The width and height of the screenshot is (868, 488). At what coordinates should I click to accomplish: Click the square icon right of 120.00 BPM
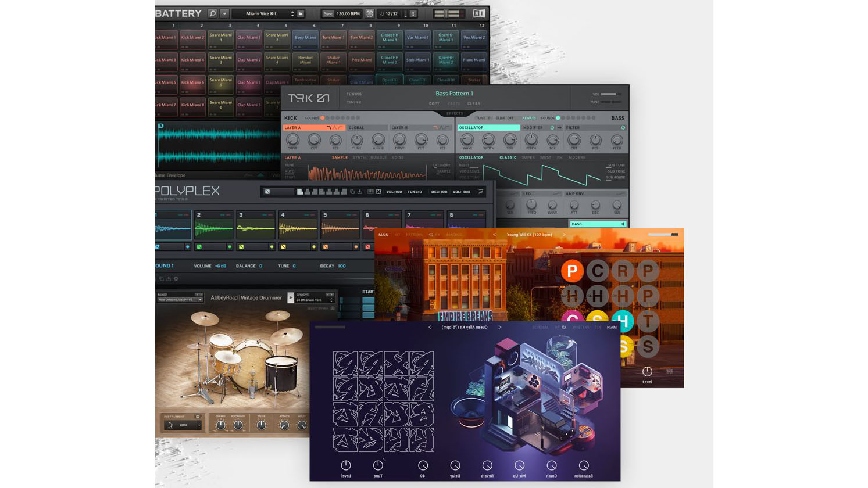(x=369, y=13)
